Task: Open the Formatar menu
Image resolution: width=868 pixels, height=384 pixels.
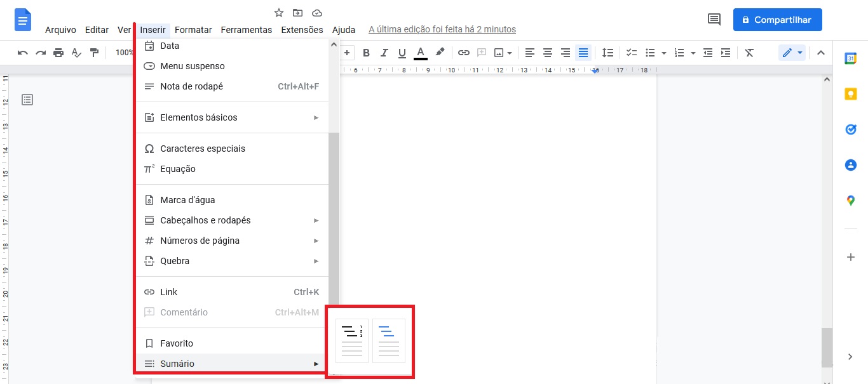Action: [193, 30]
